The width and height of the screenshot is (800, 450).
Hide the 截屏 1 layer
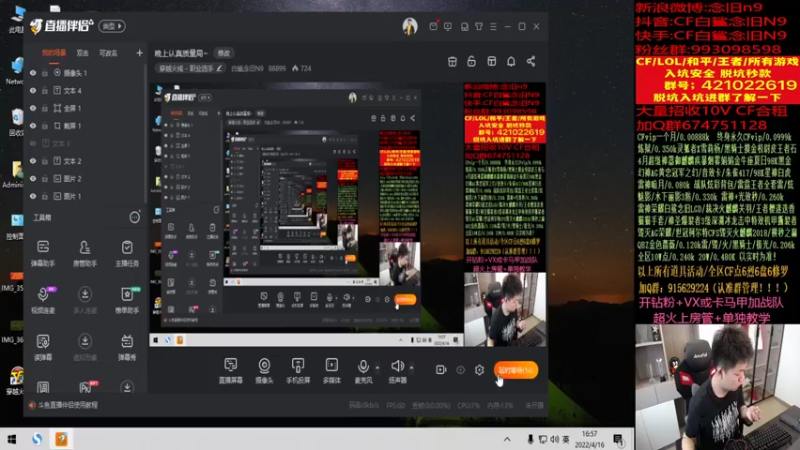click(x=33, y=126)
